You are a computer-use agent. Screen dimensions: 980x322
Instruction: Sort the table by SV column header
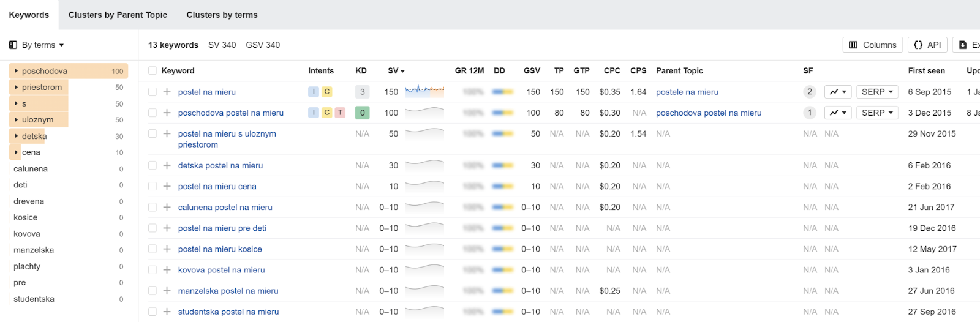[x=396, y=71]
